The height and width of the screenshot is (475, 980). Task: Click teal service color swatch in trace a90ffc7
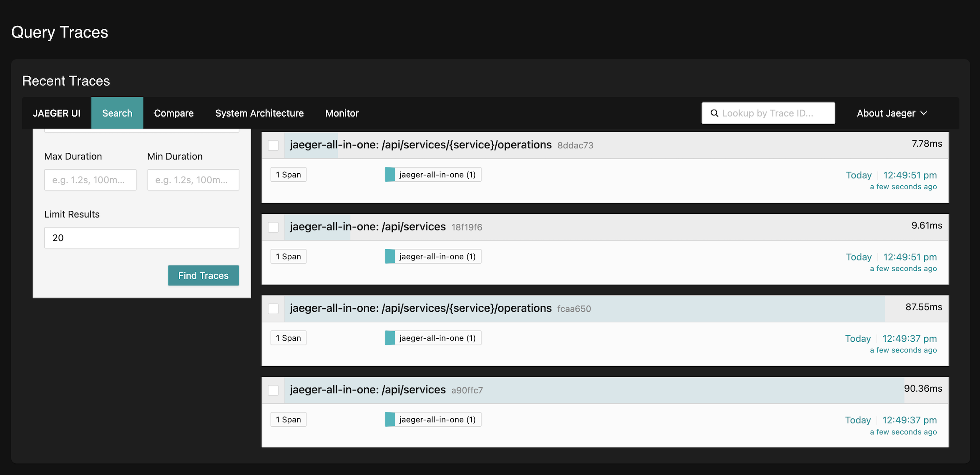(390, 420)
